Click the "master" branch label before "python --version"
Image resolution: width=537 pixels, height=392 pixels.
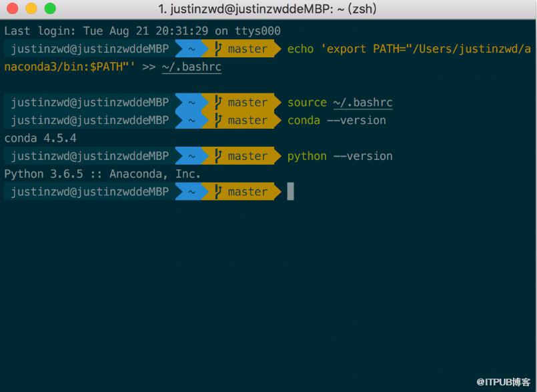click(x=247, y=156)
